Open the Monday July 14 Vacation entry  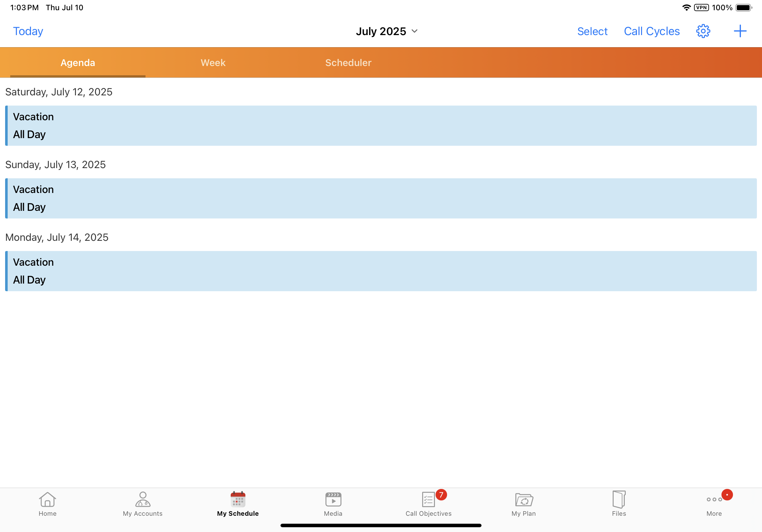tap(381, 271)
